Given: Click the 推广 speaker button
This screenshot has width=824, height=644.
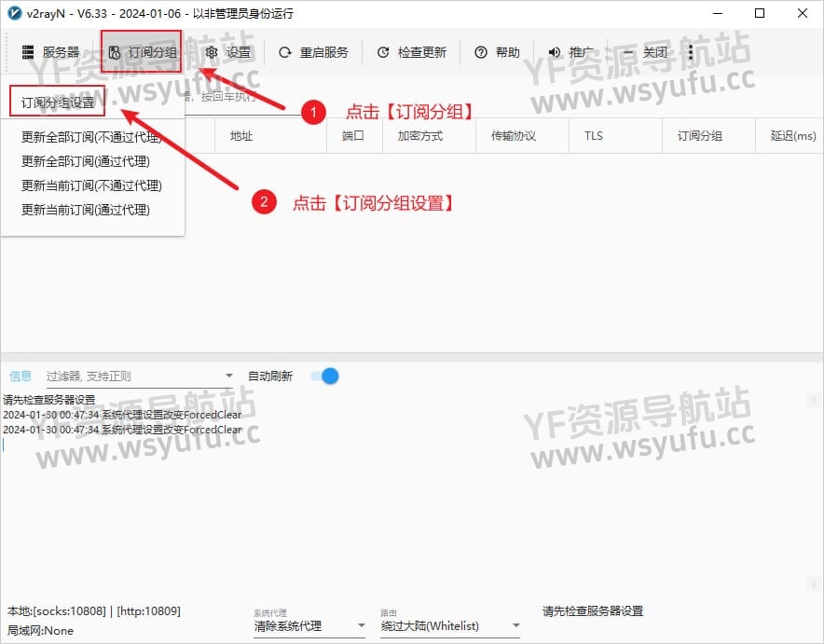Looking at the screenshot, I should (x=570, y=52).
